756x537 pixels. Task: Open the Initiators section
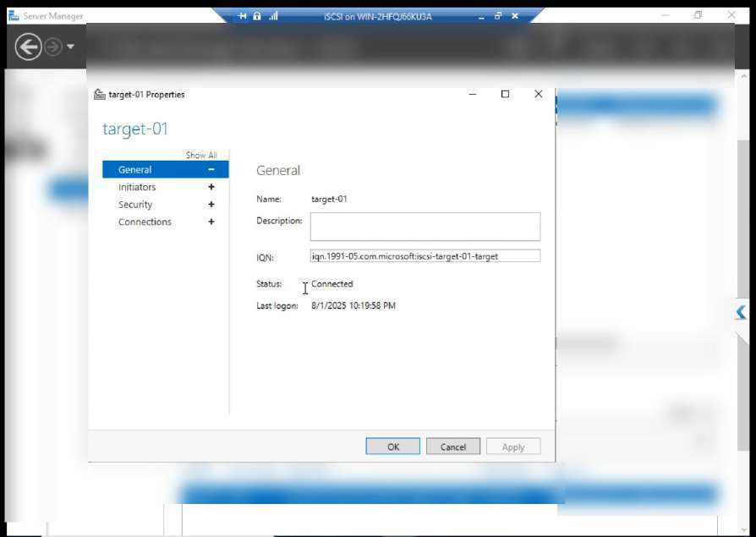137,187
